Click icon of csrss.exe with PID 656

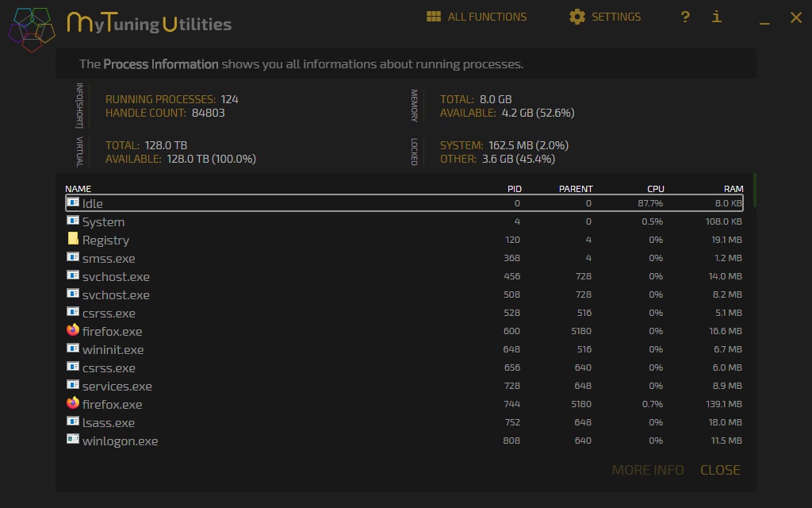73,367
